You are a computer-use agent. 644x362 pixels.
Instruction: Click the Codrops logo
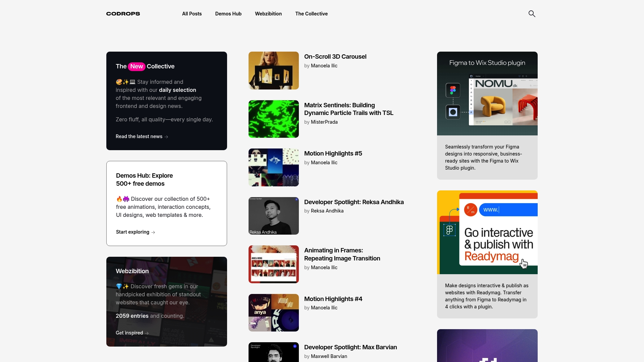point(123,14)
